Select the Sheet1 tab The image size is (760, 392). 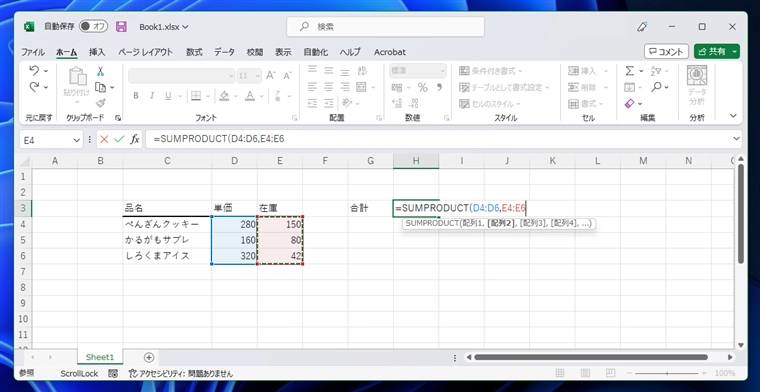tap(100, 357)
